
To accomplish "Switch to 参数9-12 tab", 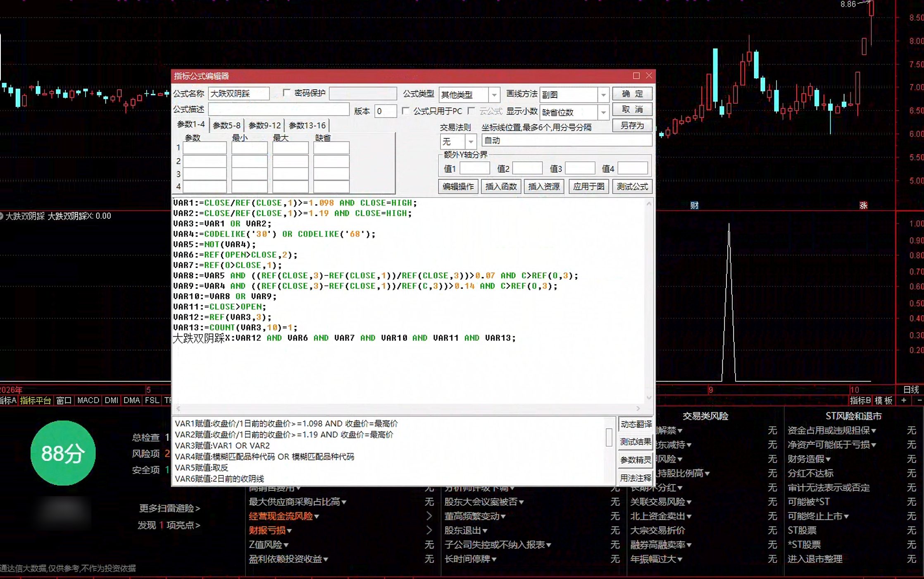I will click(x=264, y=125).
